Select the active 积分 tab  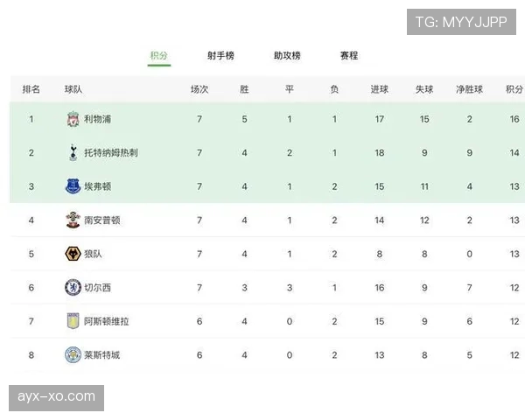pyautogui.click(x=158, y=55)
